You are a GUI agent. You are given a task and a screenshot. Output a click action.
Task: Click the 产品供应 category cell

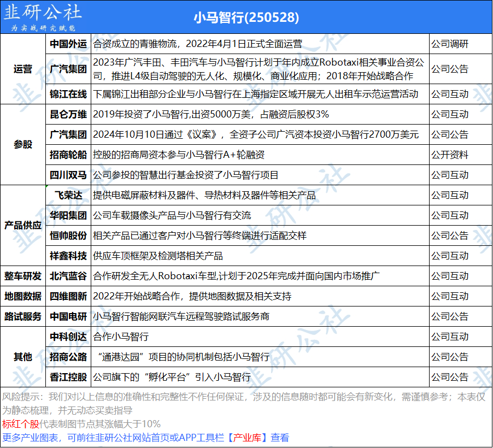23,225
